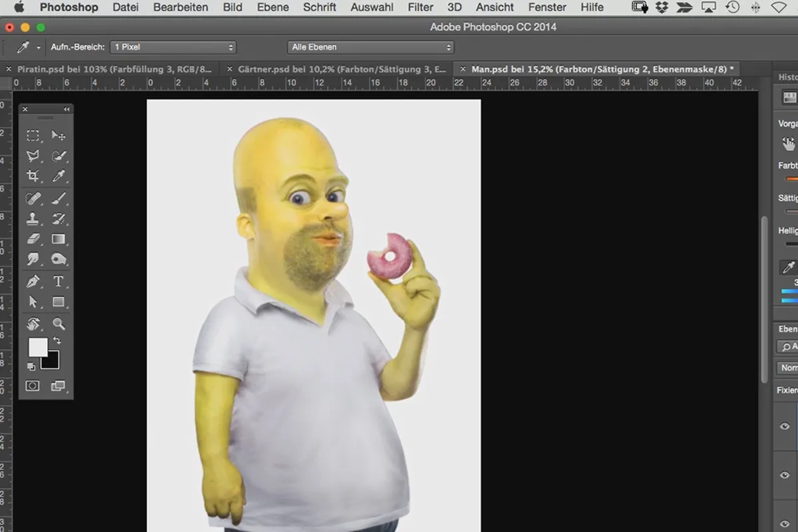This screenshot has width=798, height=532.
Task: Open the Hilfe menu
Action: [592, 7]
